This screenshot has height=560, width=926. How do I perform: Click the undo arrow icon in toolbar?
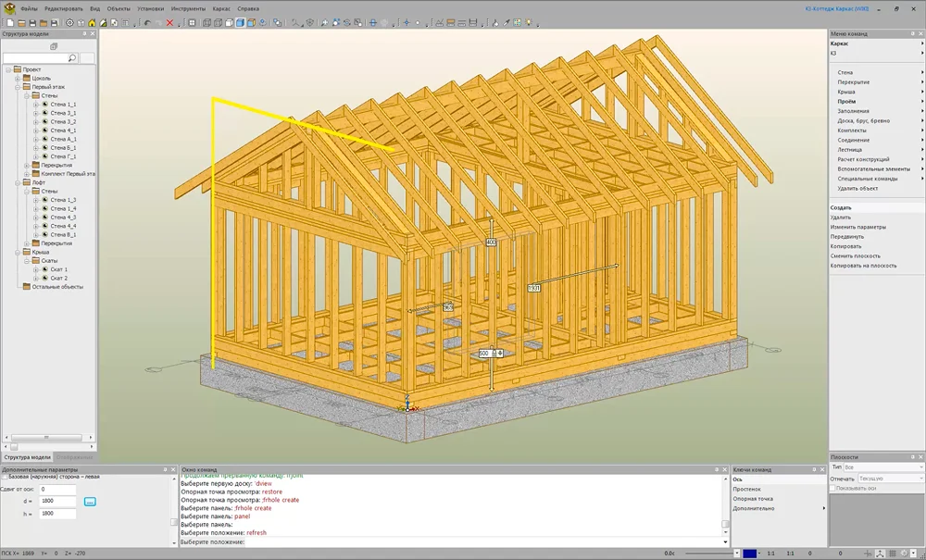tap(146, 22)
